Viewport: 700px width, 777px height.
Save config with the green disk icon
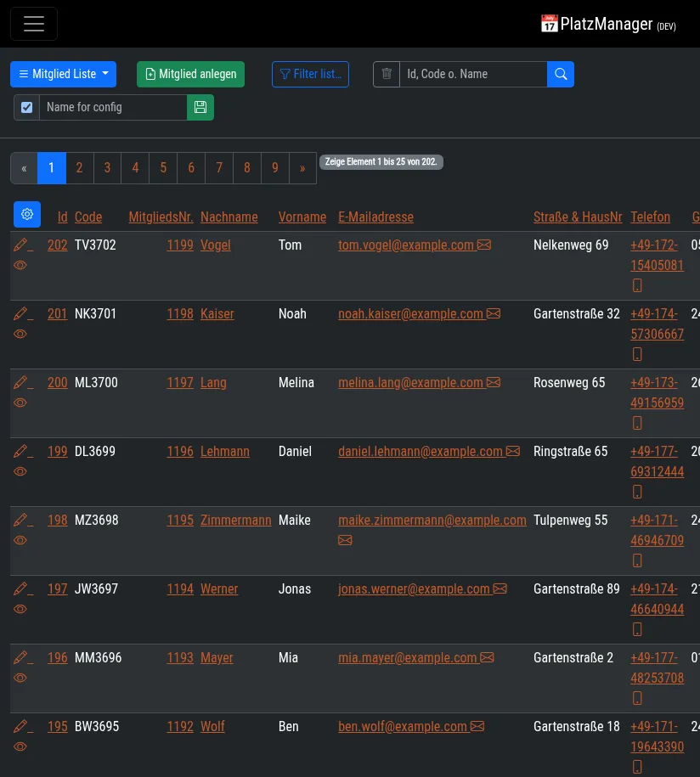pos(200,108)
